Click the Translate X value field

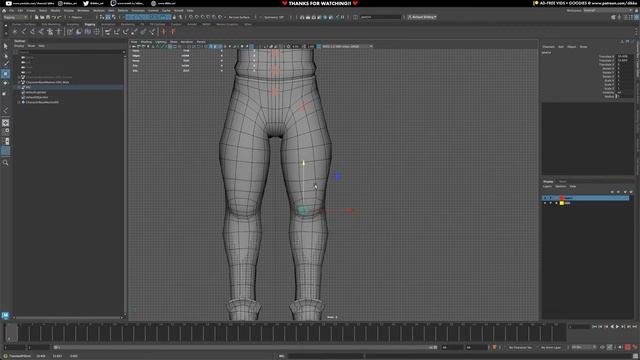625,56
